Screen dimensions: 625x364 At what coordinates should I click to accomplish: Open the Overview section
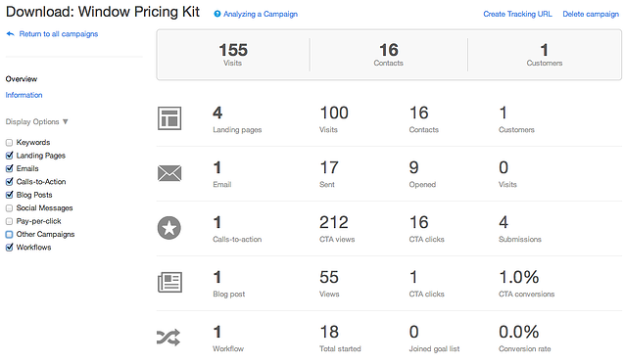click(22, 79)
